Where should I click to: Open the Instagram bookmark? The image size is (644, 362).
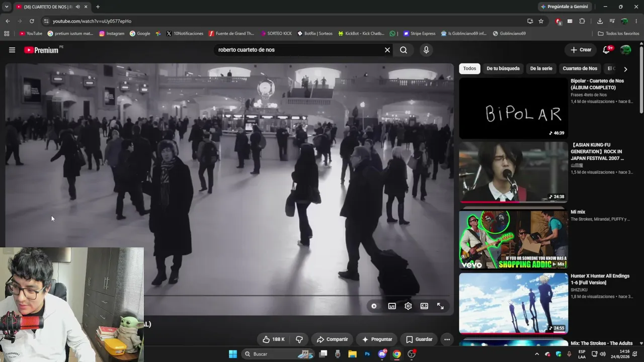tap(112, 34)
